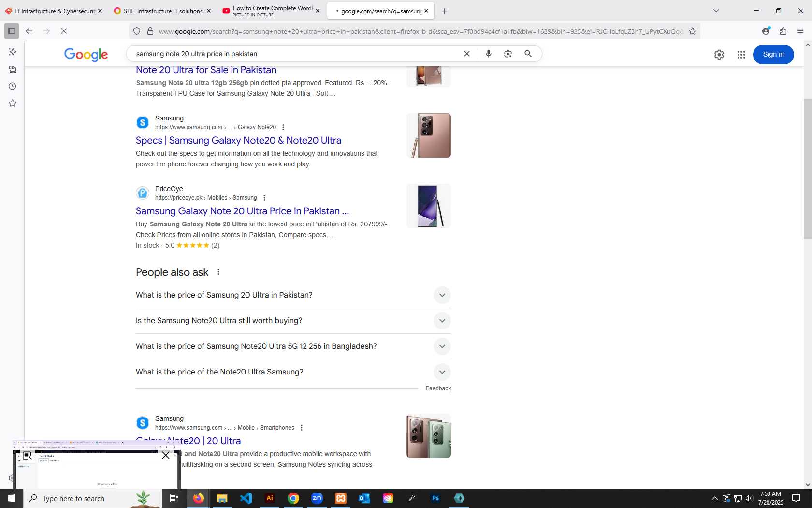Close the SHI Infrastructure tab

[208, 11]
